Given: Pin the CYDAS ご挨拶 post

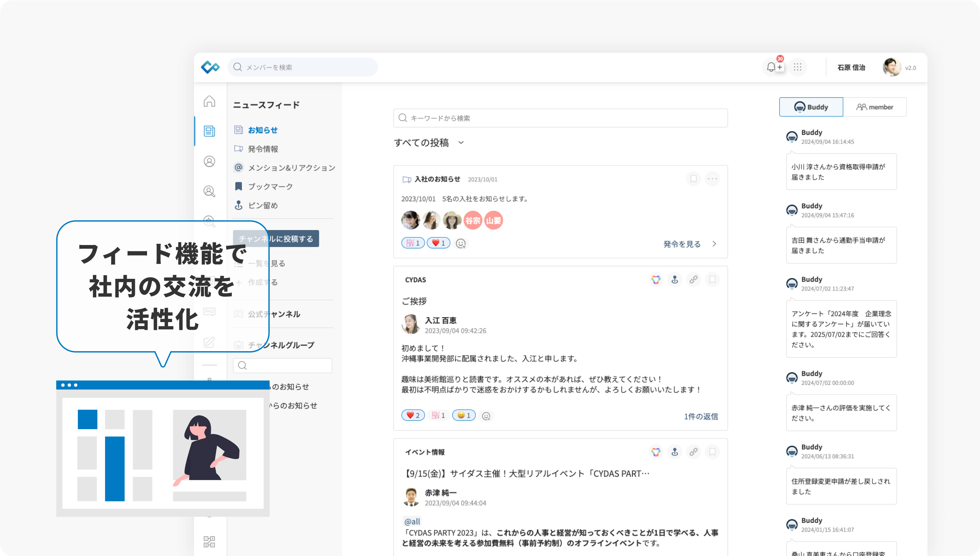Looking at the screenshot, I should pyautogui.click(x=675, y=279).
